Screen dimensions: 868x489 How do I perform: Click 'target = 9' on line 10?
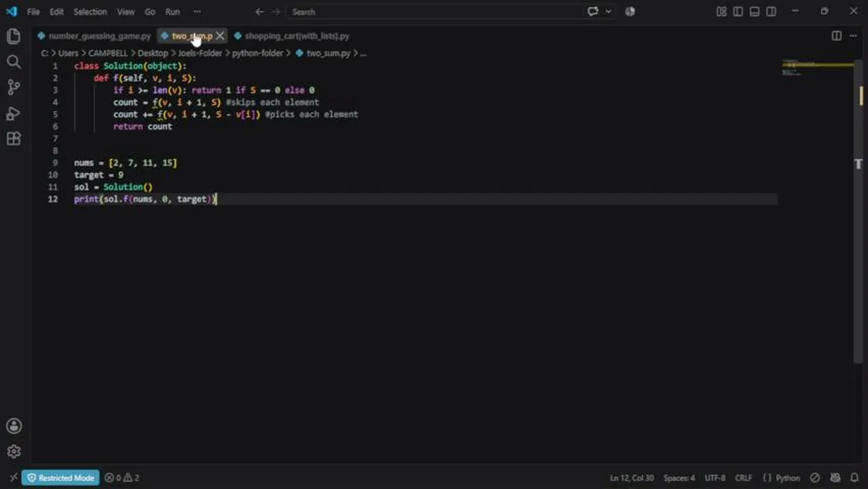[x=98, y=175]
